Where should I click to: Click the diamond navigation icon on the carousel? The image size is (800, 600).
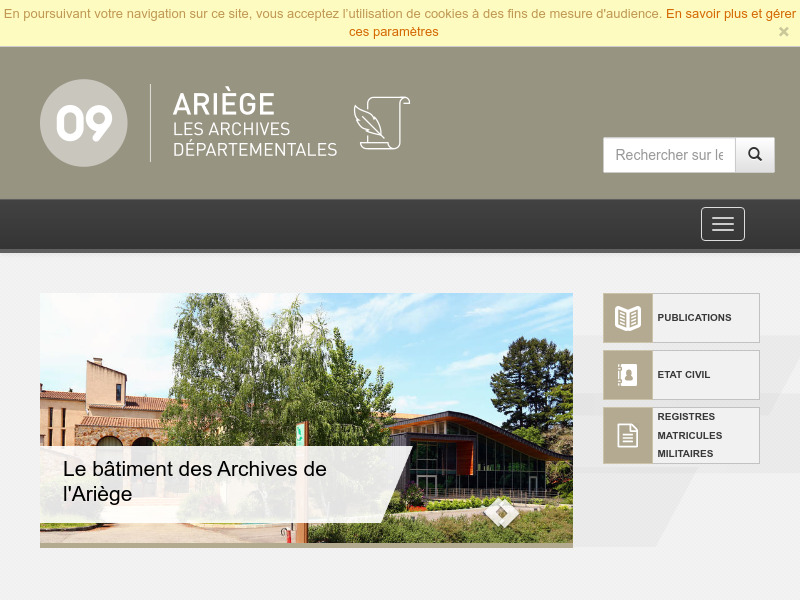(x=502, y=513)
